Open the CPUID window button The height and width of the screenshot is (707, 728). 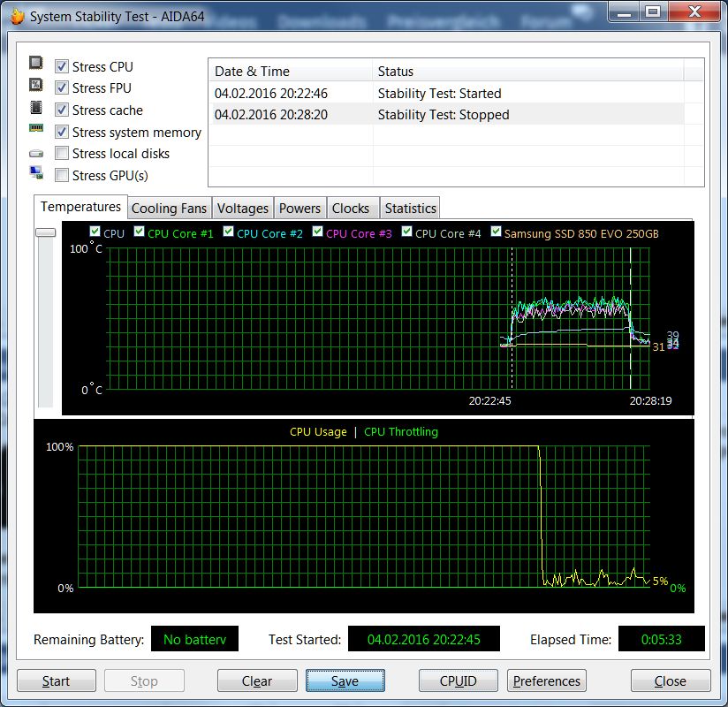coord(459,681)
